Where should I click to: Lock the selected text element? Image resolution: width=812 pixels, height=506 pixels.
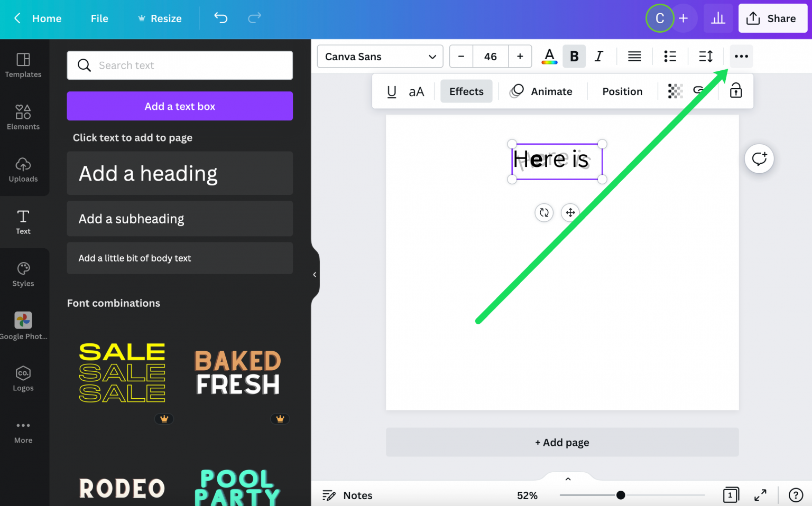pyautogui.click(x=735, y=91)
